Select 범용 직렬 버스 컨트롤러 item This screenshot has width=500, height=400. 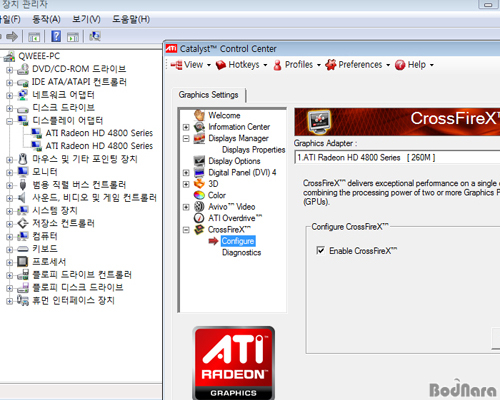(x=79, y=185)
